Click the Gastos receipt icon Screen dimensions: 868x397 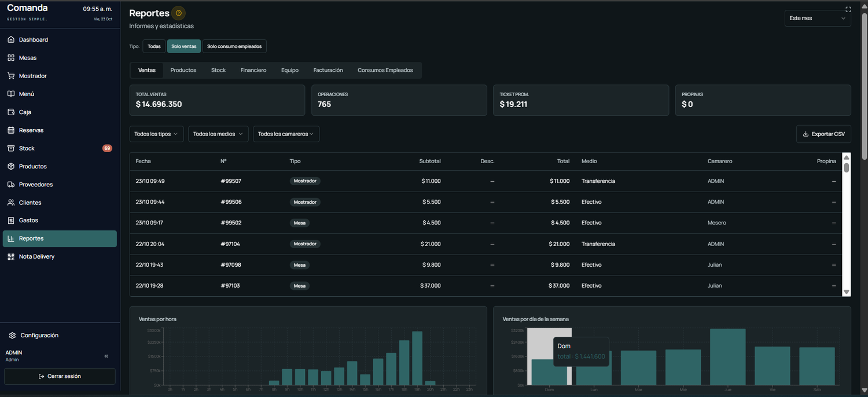click(11, 220)
